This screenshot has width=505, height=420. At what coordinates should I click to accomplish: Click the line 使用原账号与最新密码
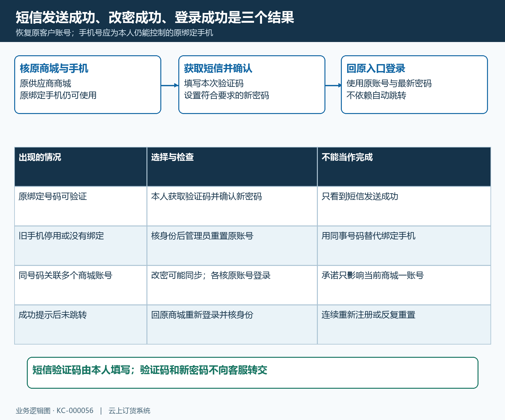point(389,83)
